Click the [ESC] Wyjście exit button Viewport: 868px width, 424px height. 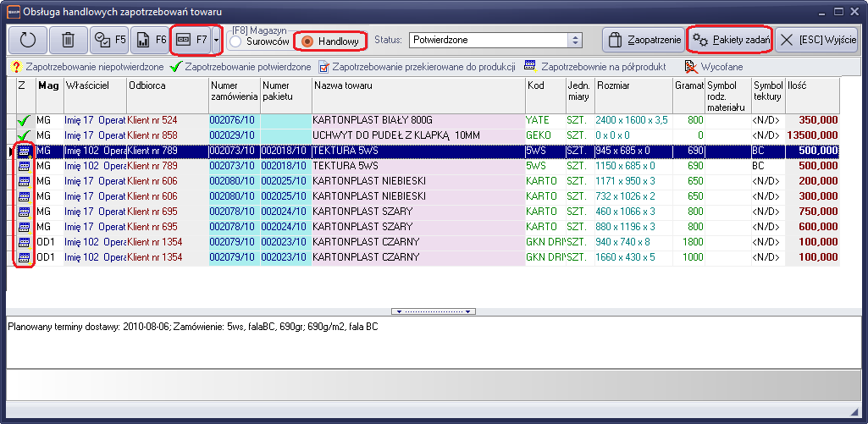tap(818, 40)
